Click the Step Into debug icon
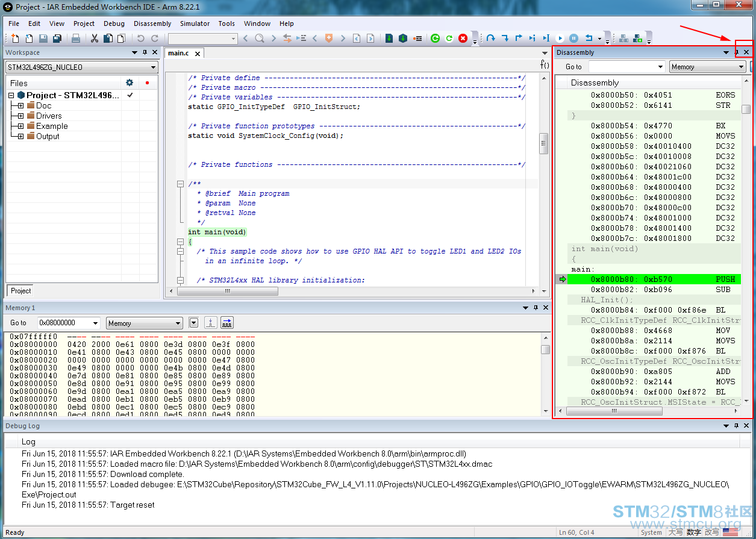This screenshot has width=756, height=539. [x=505, y=39]
